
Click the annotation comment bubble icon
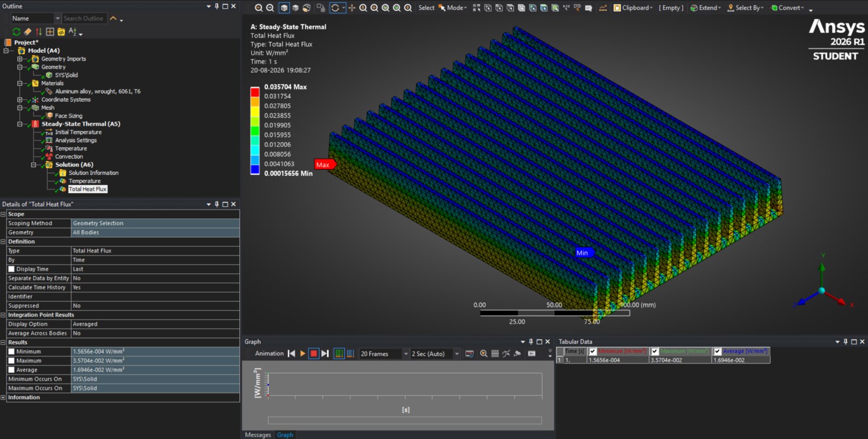pos(588,8)
